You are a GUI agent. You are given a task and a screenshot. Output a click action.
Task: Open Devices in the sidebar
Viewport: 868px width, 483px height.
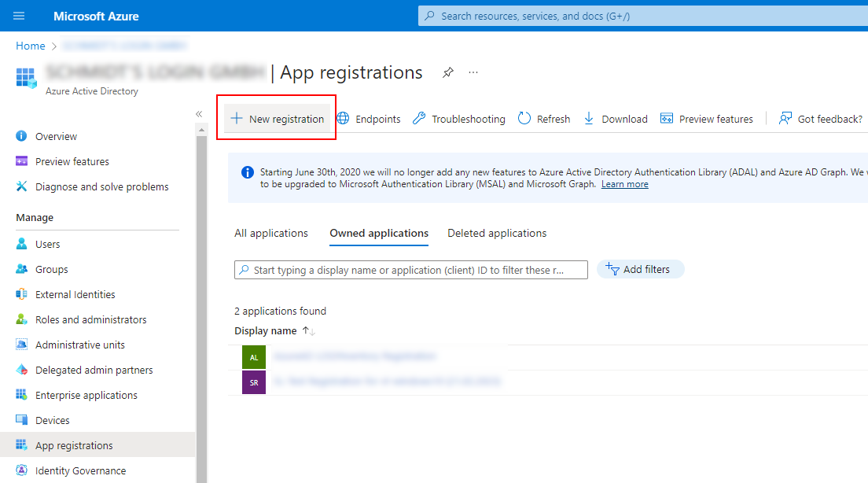pos(53,420)
